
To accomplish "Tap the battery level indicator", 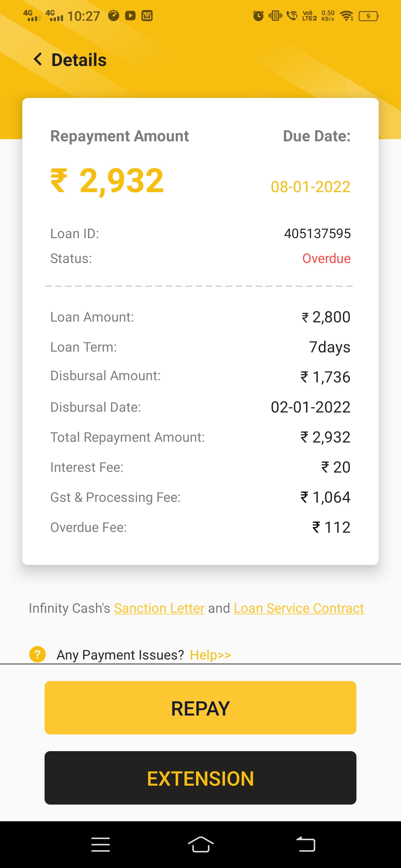I will (x=368, y=16).
